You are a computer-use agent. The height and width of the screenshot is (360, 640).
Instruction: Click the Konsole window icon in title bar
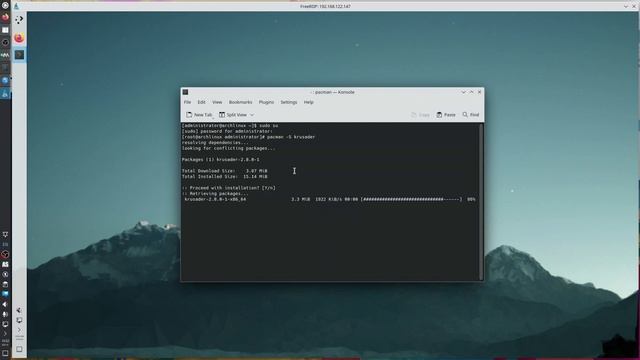pos(185,92)
